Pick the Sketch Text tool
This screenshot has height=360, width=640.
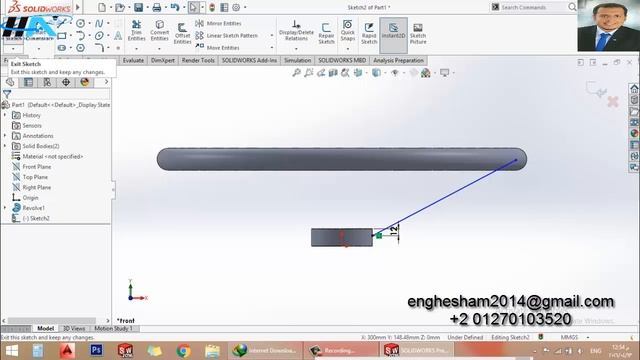pyautogui.click(x=118, y=36)
